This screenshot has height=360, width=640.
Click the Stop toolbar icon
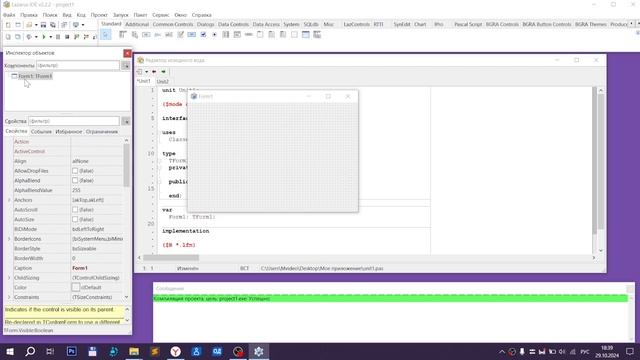pos(67,37)
